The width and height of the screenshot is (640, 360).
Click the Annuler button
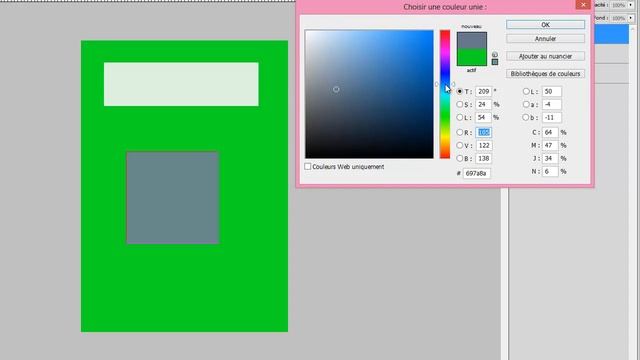545,39
